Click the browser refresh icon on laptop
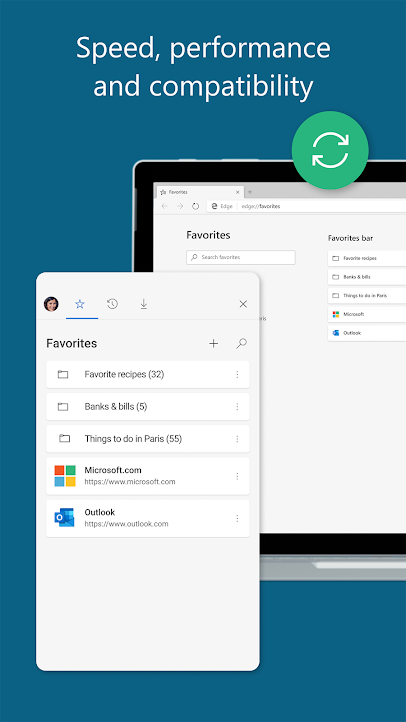 [196, 206]
